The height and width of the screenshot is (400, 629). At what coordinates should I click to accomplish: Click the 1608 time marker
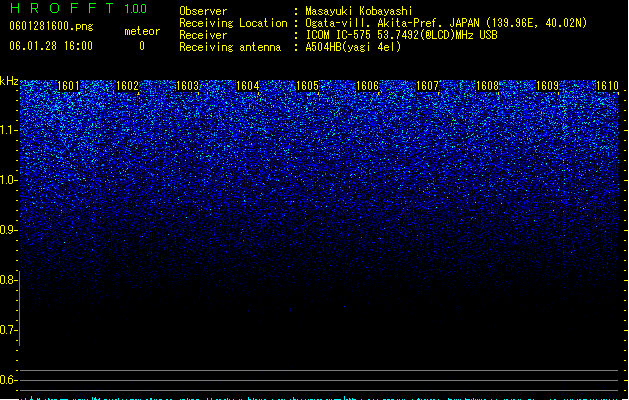coord(487,86)
